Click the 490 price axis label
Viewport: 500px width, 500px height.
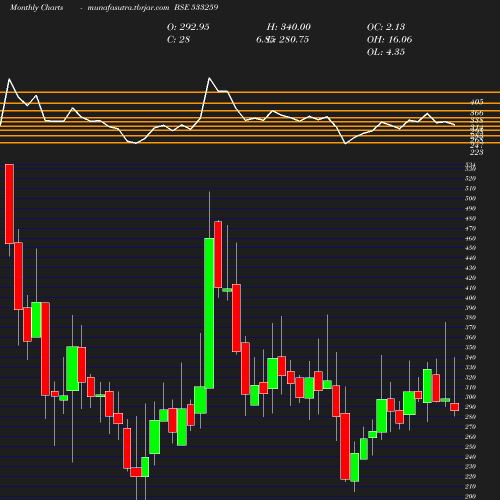[x=470, y=208]
